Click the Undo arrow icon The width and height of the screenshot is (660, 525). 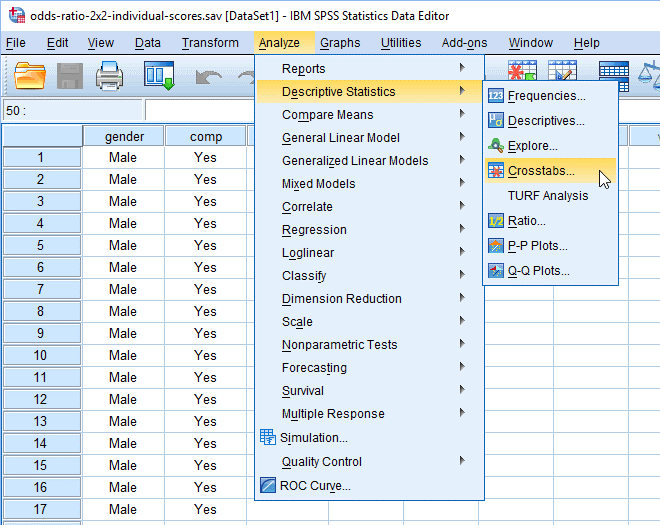pos(208,76)
